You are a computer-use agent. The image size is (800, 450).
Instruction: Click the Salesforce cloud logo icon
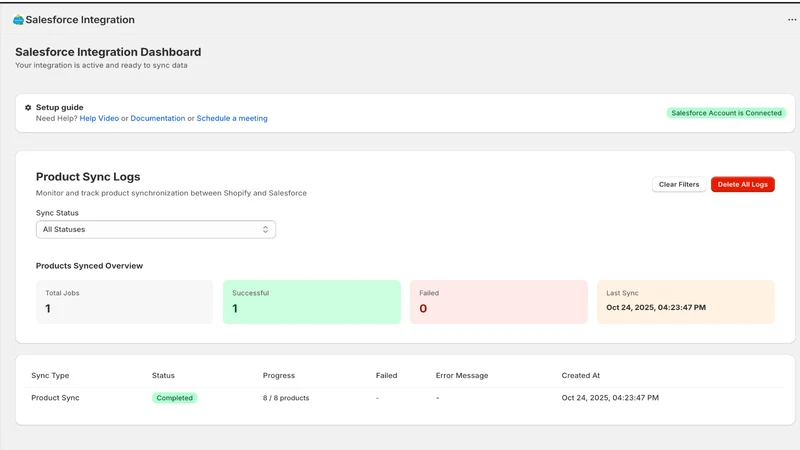point(18,20)
